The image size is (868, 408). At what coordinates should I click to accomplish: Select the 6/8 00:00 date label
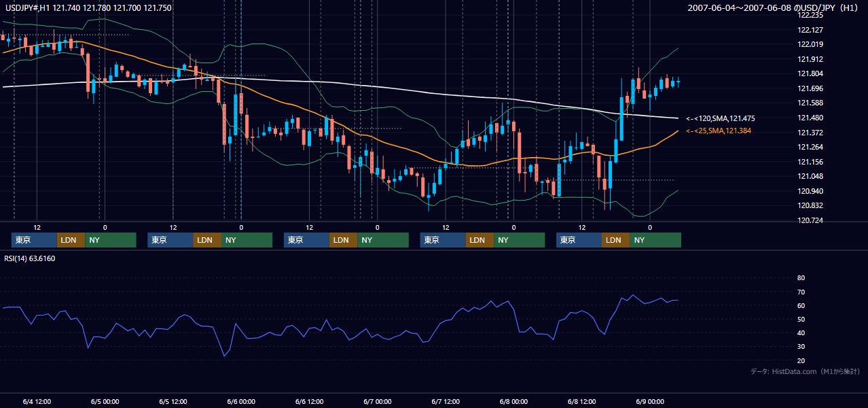[x=513, y=401]
